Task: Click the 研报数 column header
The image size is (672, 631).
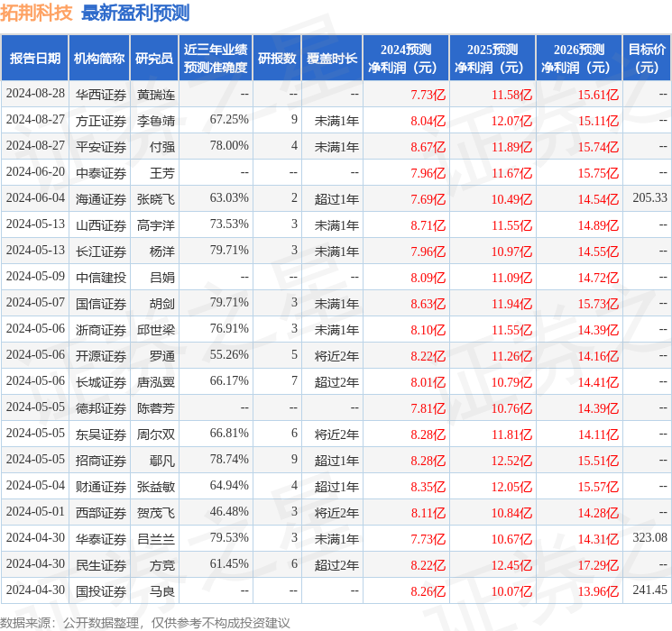Action: [277, 59]
